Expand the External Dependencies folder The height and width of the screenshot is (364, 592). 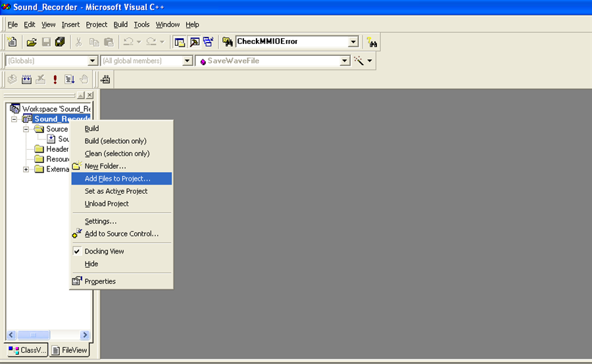26,170
